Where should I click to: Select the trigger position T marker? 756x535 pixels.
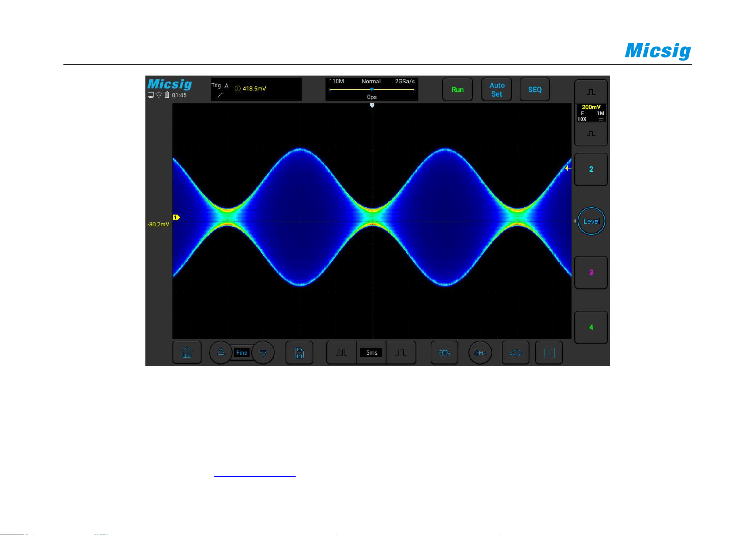coord(372,105)
